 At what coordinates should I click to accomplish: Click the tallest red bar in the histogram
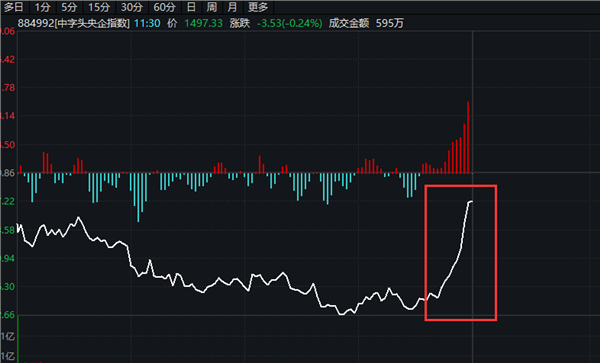[x=468, y=137]
